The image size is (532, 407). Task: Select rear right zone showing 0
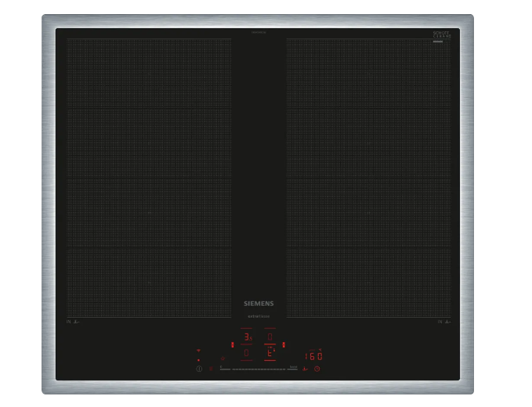point(270,337)
